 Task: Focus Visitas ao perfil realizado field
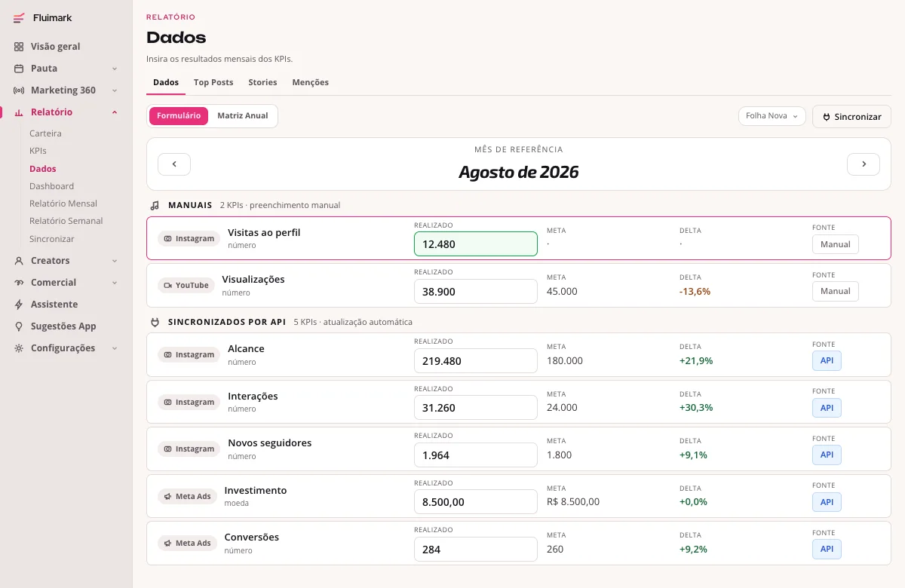click(476, 244)
